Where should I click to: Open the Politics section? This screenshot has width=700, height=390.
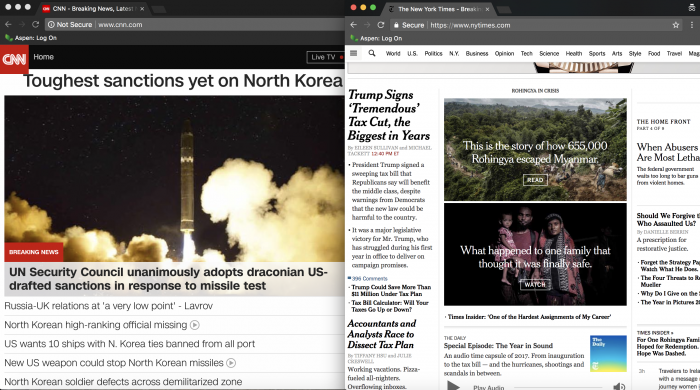(x=433, y=54)
